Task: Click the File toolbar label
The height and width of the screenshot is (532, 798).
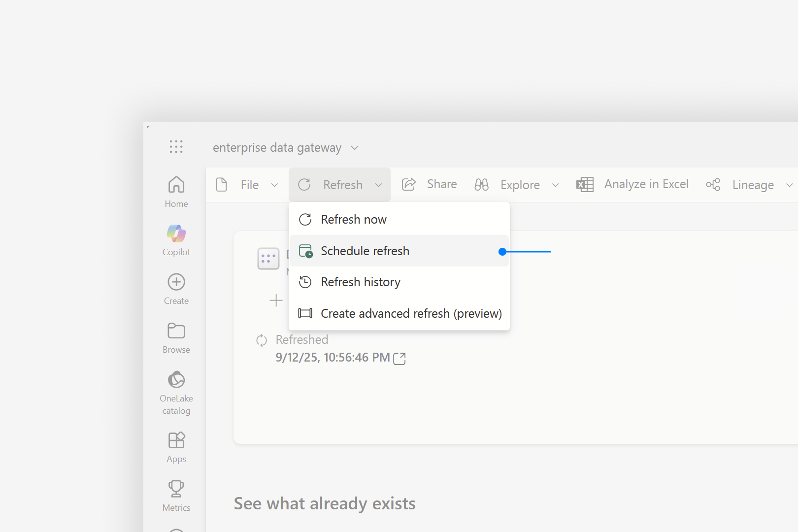Action: tap(250, 185)
